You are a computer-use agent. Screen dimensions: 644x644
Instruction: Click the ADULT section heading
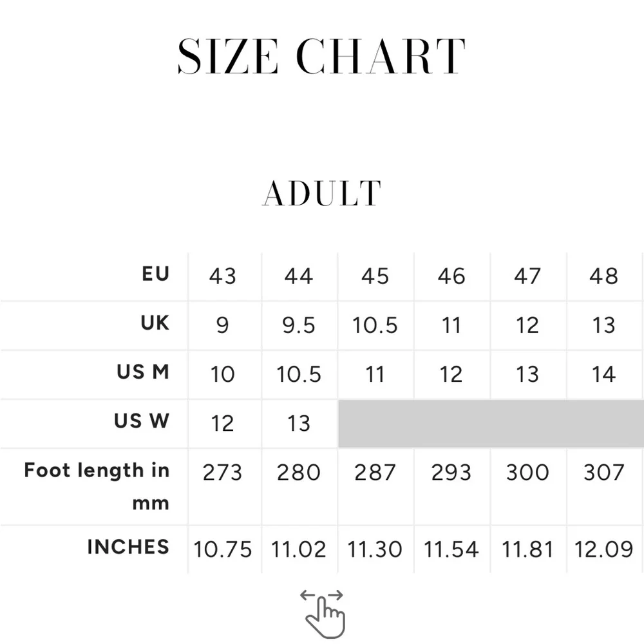pyautogui.click(x=321, y=193)
